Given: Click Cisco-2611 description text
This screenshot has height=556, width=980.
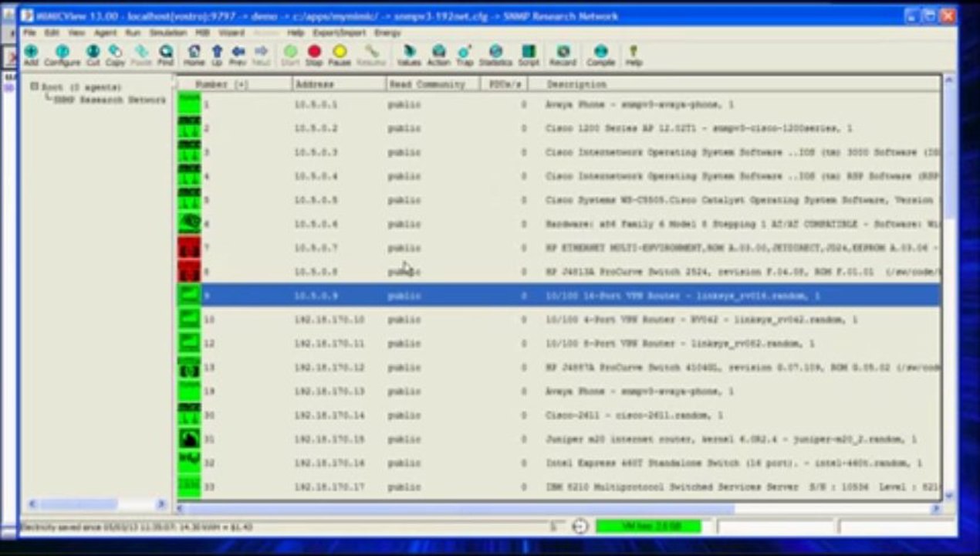Looking at the screenshot, I should pos(634,415).
